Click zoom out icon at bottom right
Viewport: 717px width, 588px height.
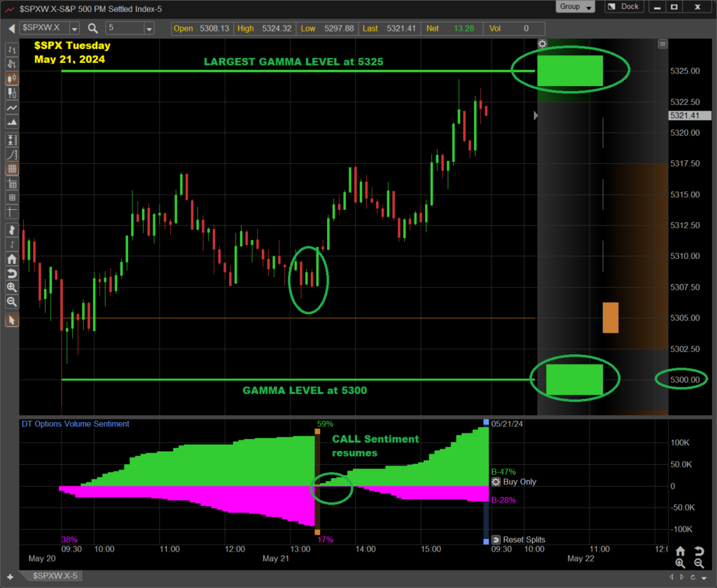[698, 563]
